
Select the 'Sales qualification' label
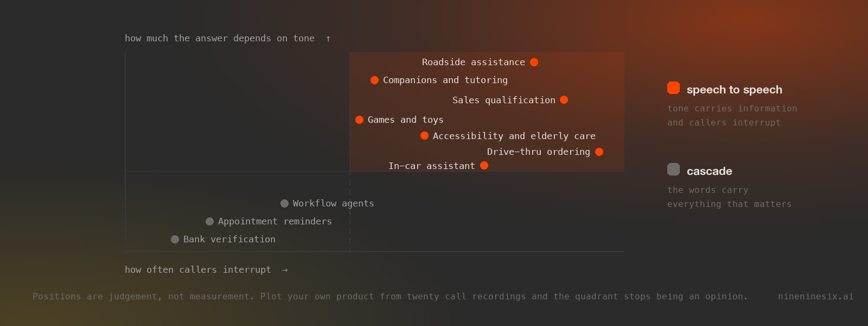[504, 100]
